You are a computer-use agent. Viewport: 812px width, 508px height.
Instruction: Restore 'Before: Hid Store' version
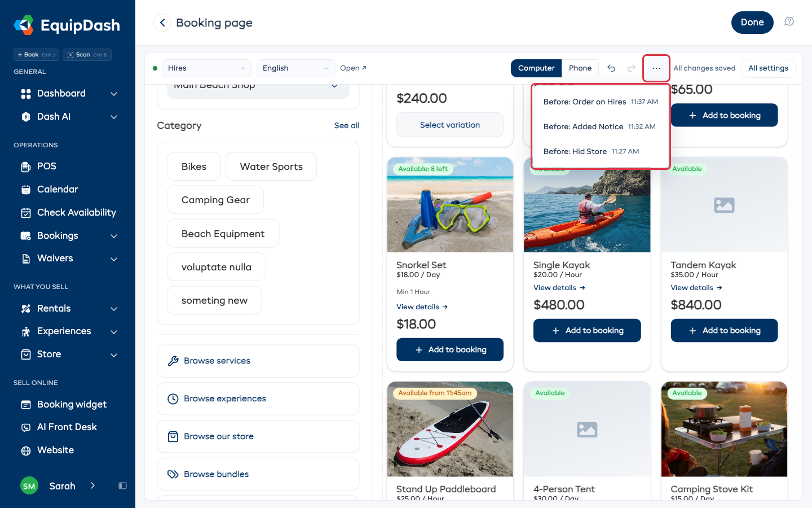601,151
